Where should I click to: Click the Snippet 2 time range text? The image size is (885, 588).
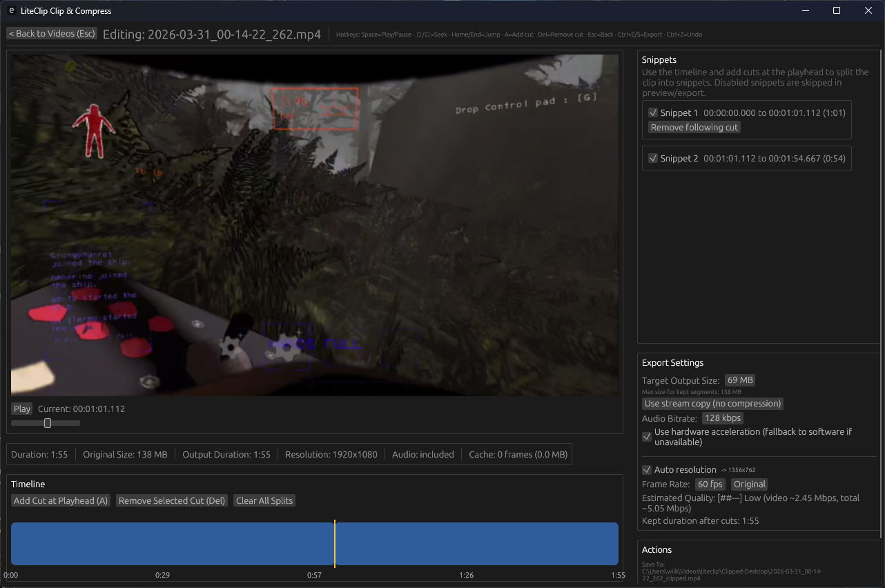point(775,158)
